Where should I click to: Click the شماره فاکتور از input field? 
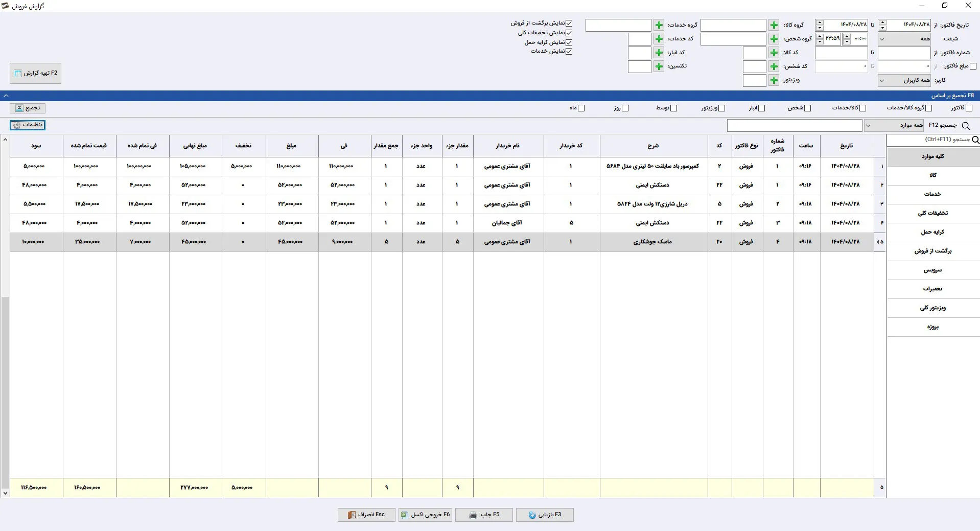[904, 53]
